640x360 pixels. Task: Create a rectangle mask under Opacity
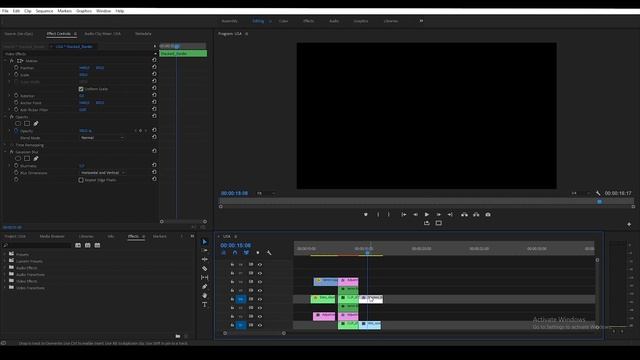pos(27,123)
